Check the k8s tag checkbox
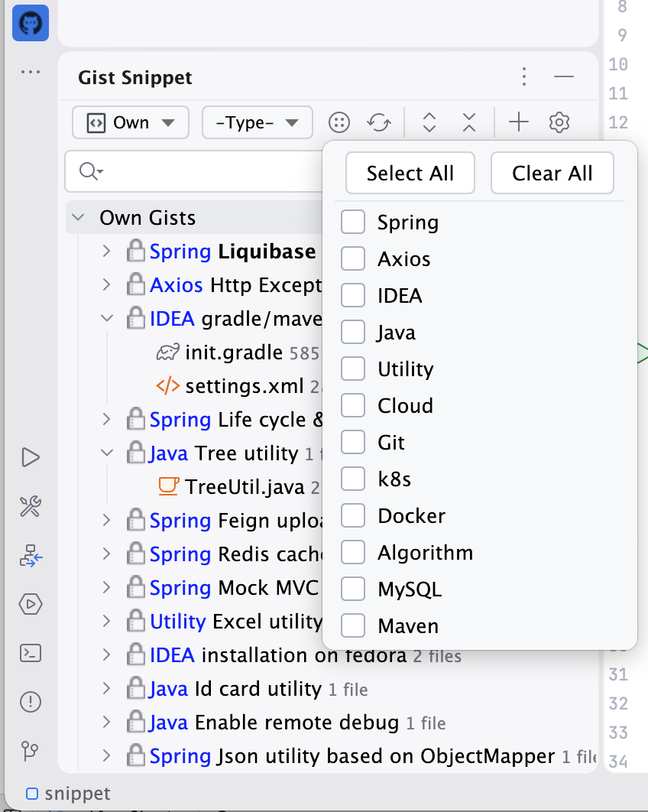Image resolution: width=648 pixels, height=812 pixels. (x=353, y=479)
